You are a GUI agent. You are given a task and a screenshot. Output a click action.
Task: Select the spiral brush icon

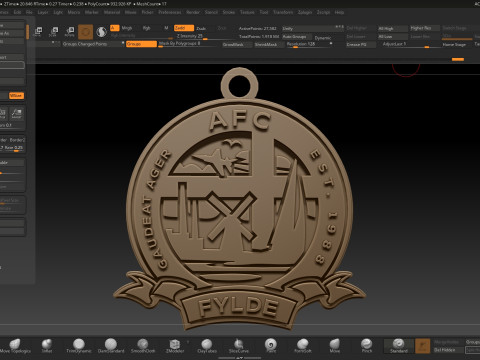point(271,346)
